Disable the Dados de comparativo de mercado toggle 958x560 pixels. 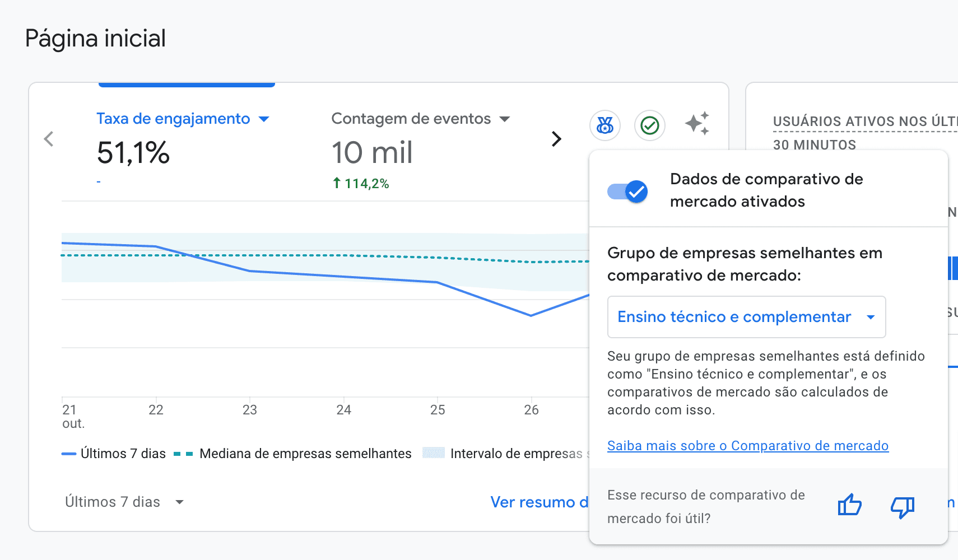coord(627,192)
